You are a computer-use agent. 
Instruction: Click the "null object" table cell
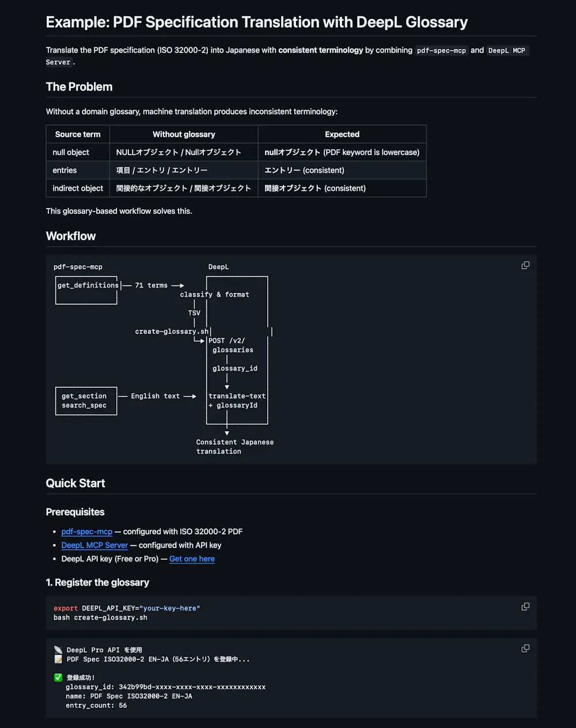click(x=71, y=152)
